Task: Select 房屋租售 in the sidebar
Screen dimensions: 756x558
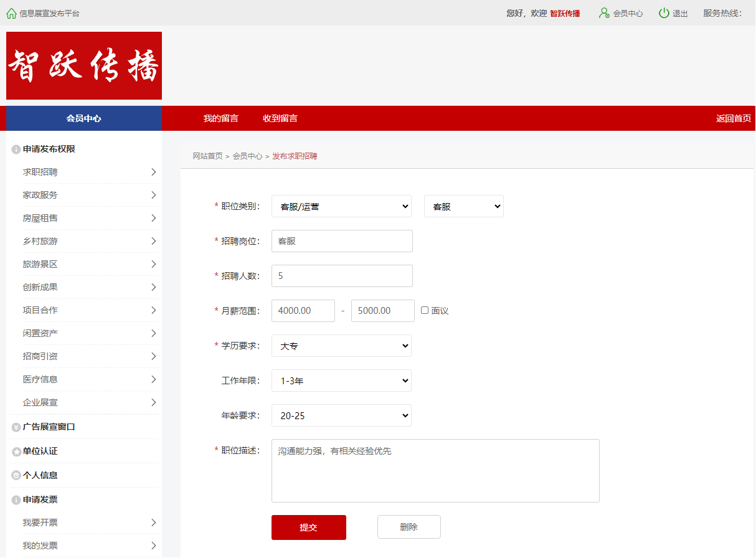Action: [40, 218]
